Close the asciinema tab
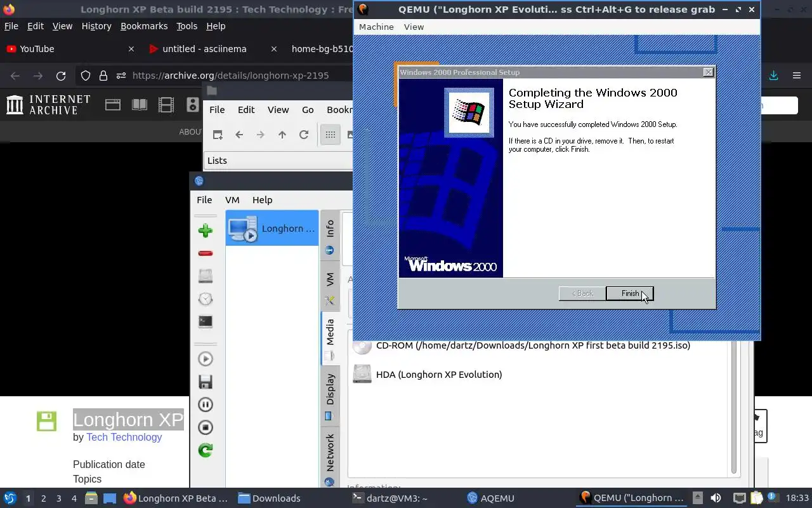This screenshot has width=812, height=508. tap(274, 49)
